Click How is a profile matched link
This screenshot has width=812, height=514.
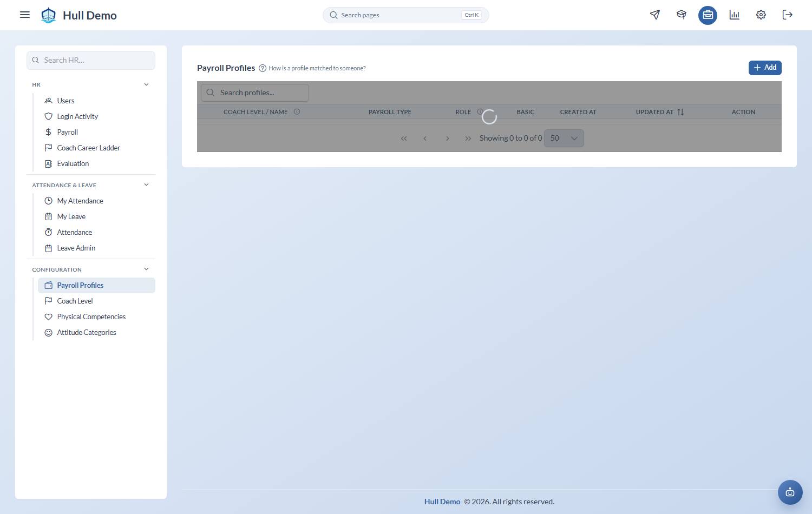(x=317, y=68)
